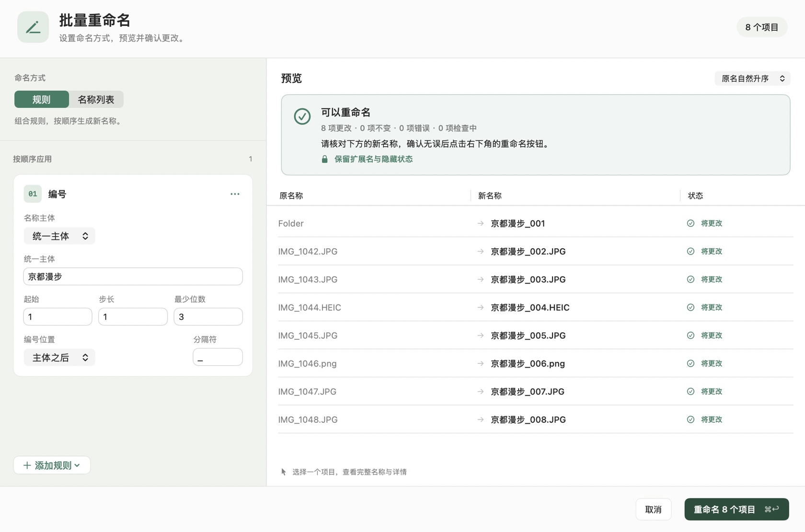Click the 重命名 8 个项目 button
The width and height of the screenshot is (805, 532).
click(x=736, y=509)
